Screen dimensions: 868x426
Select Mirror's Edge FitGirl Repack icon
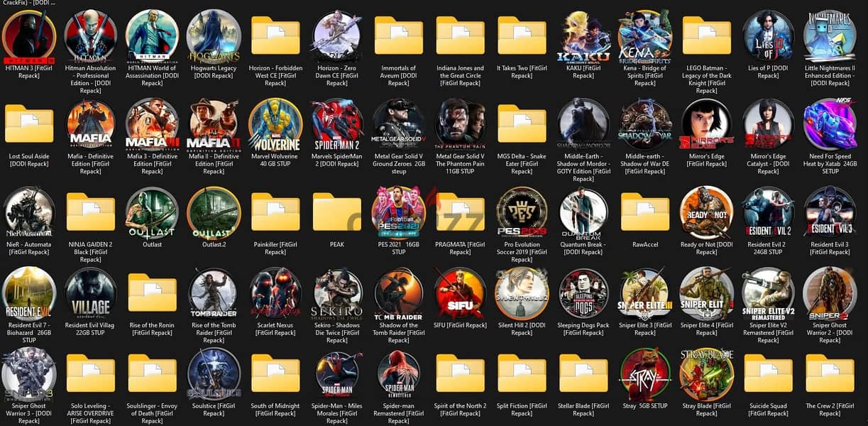click(x=707, y=125)
